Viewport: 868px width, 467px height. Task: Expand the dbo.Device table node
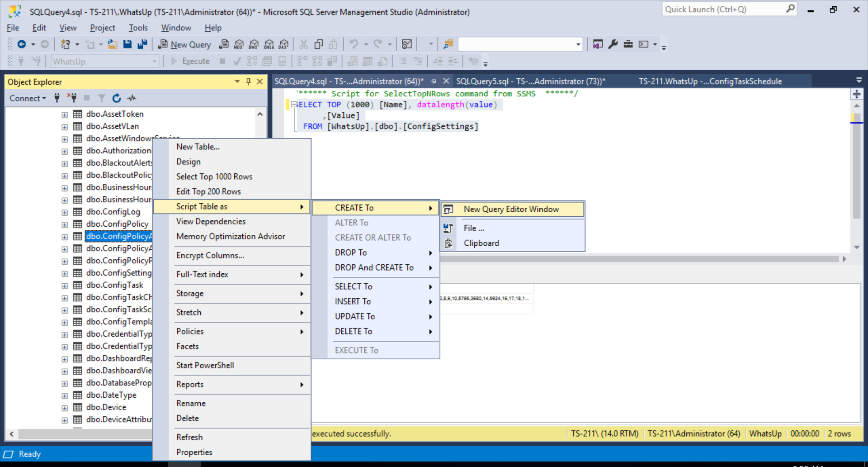point(65,407)
